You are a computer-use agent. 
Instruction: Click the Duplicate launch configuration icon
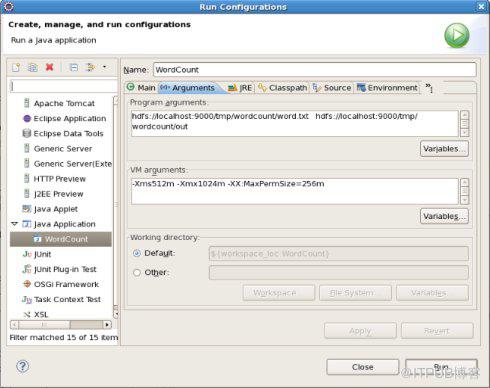point(33,67)
